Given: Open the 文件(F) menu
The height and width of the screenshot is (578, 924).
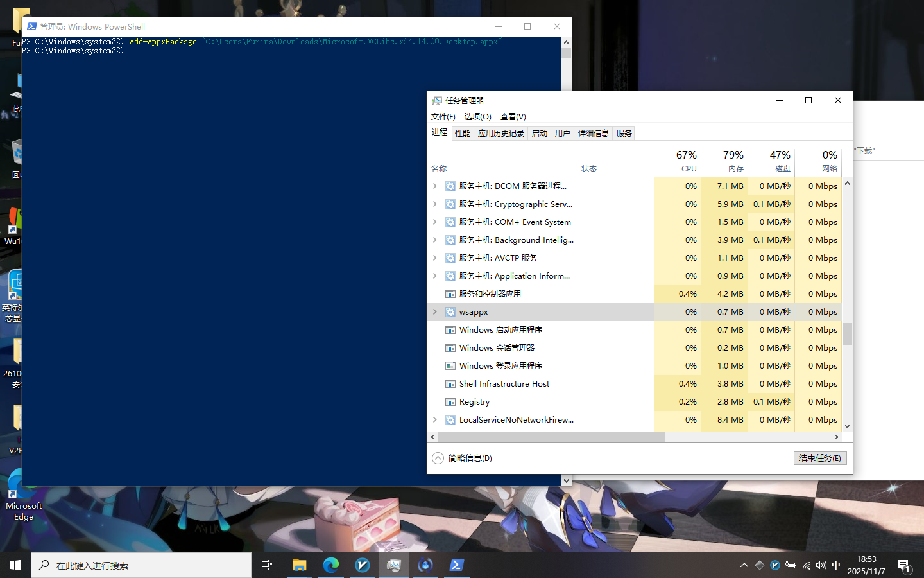Looking at the screenshot, I should (x=443, y=117).
